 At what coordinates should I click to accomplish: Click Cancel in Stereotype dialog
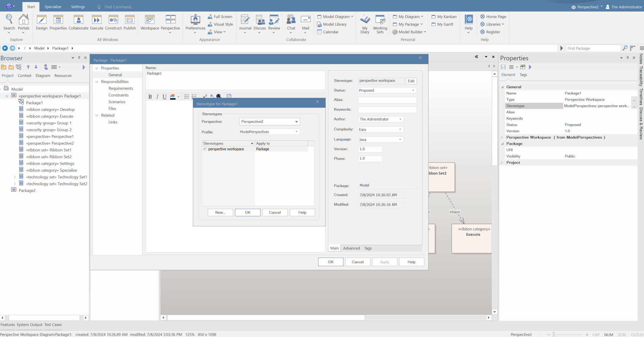(275, 213)
